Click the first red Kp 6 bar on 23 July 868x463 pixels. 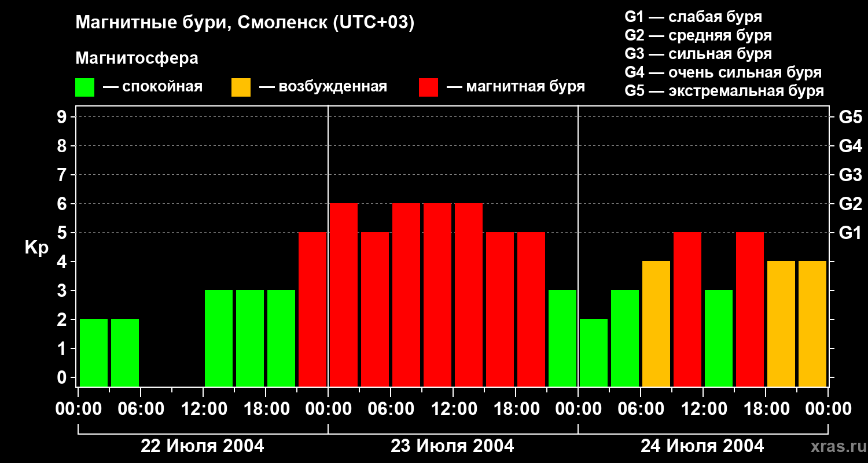pyautogui.click(x=344, y=295)
